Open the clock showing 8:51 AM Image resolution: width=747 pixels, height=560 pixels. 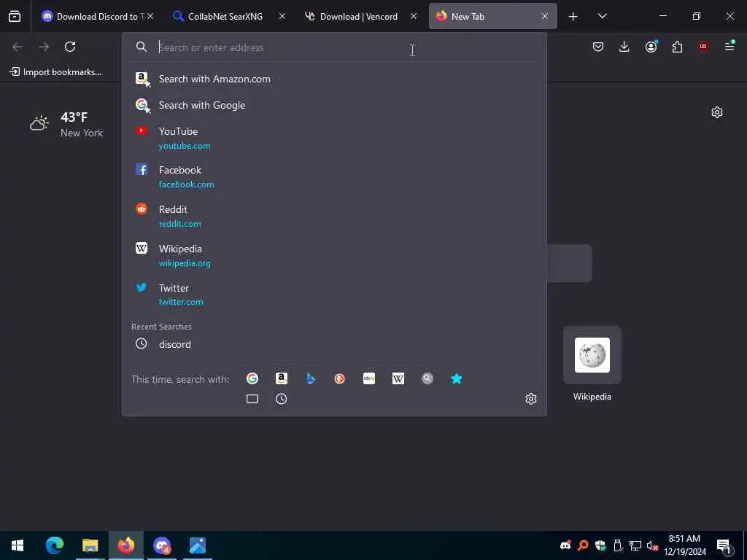(x=684, y=545)
